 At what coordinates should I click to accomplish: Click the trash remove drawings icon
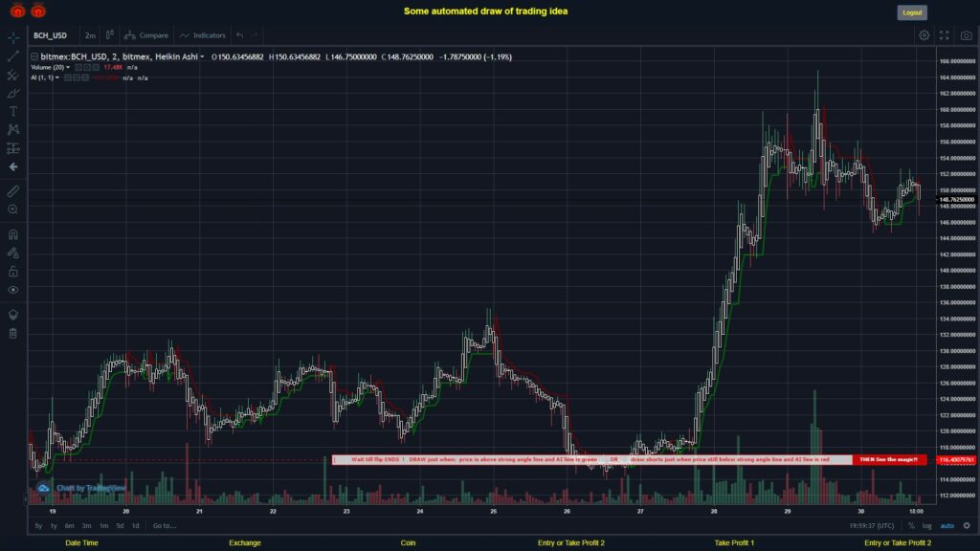pyautogui.click(x=13, y=334)
